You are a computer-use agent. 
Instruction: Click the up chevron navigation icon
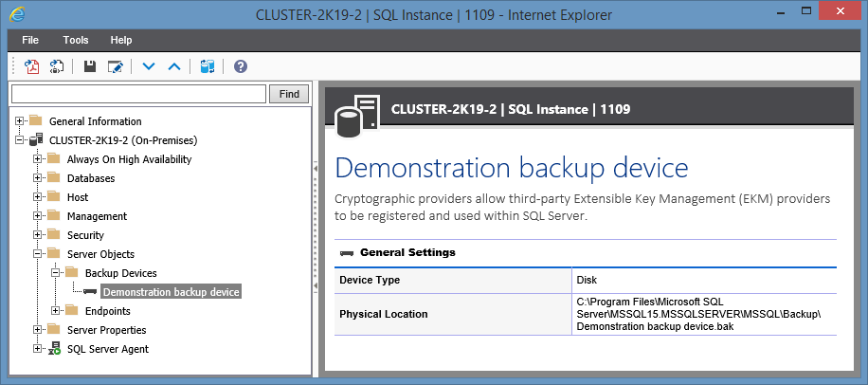174,67
